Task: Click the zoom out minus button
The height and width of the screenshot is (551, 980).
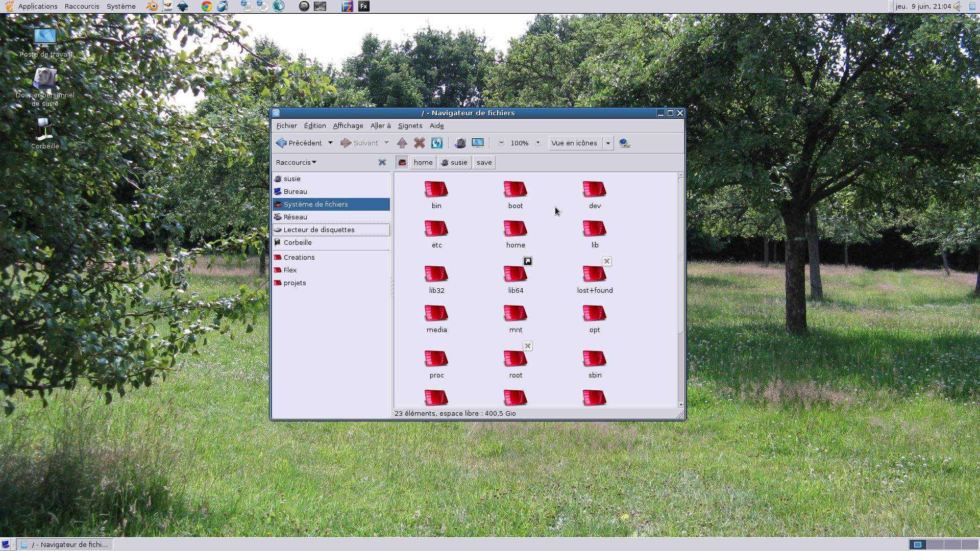Action: point(501,143)
